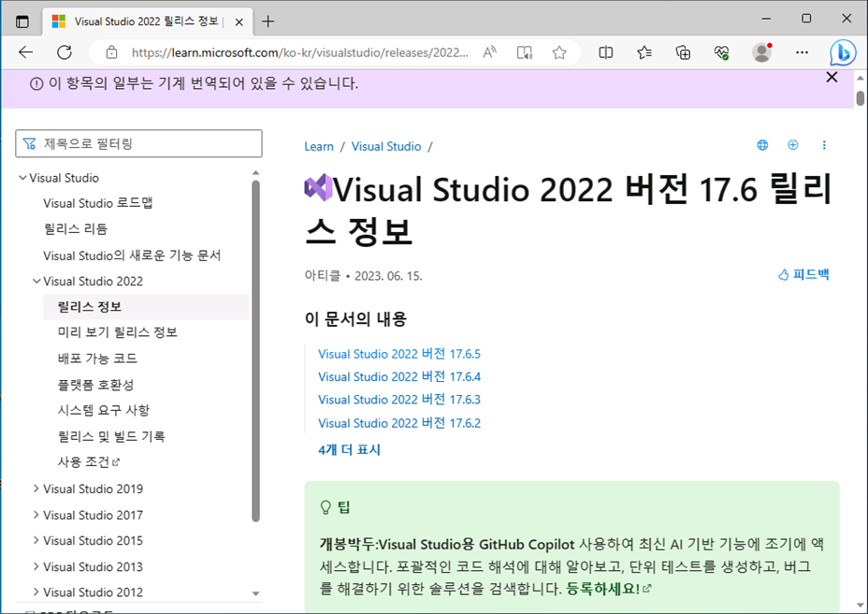Open split screen view

(x=605, y=52)
